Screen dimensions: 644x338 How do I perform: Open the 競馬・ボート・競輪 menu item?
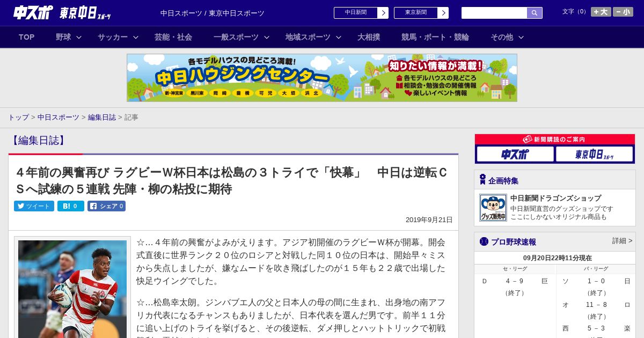[435, 37]
